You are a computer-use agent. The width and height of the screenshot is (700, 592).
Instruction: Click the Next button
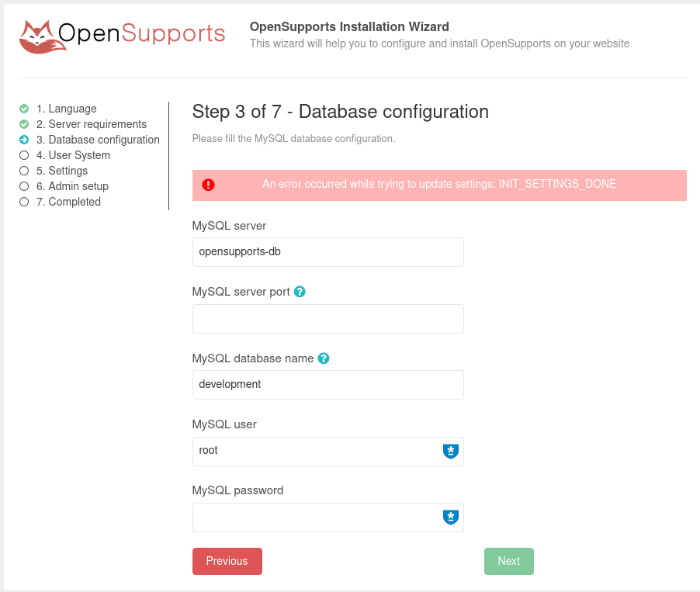(x=508, y=561)
